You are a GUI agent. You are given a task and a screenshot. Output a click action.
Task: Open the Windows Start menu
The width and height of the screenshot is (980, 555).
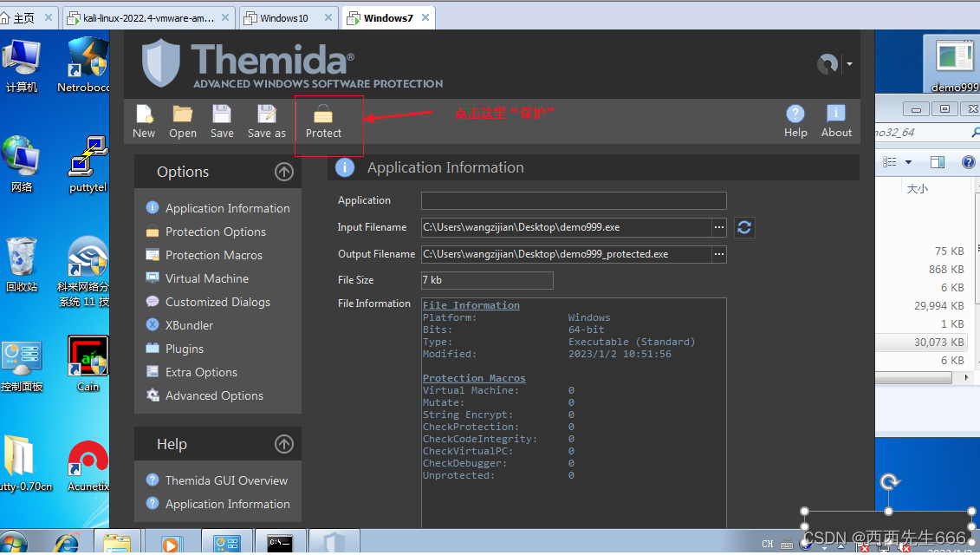[14, 543]
